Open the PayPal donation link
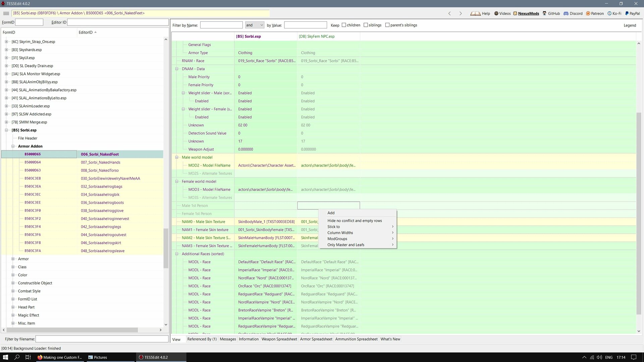Image resolution: width=644 pixels, height=362 pixels. click(632, 13)
